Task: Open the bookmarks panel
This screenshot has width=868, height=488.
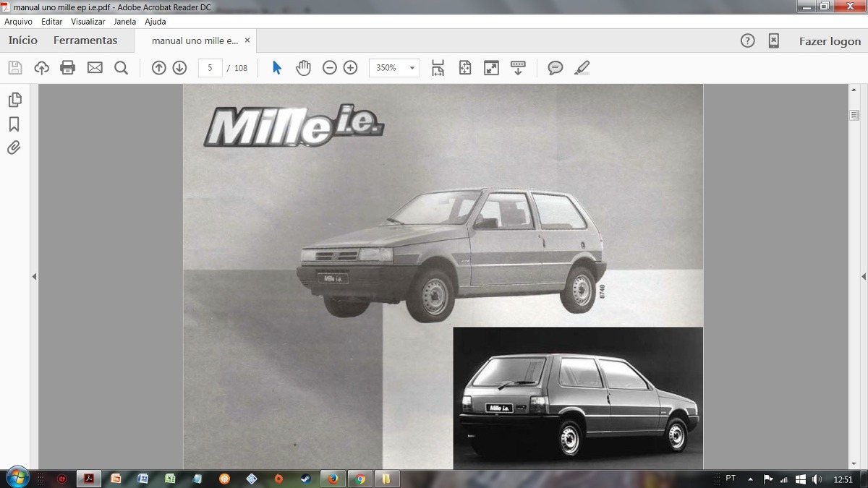Action: point(14,124)
